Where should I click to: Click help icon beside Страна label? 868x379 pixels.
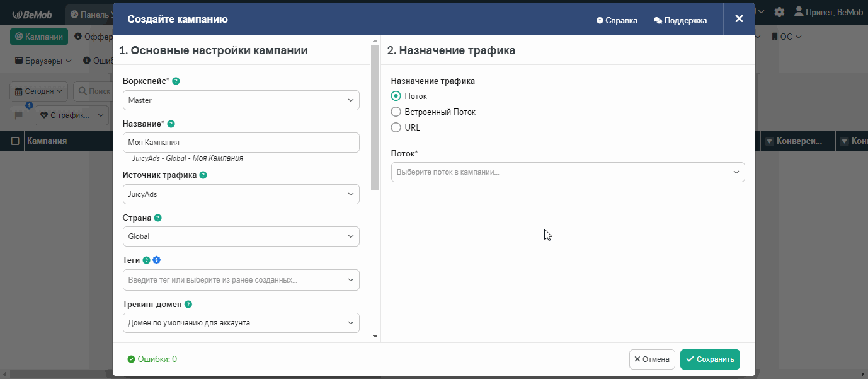coord(158,218)
